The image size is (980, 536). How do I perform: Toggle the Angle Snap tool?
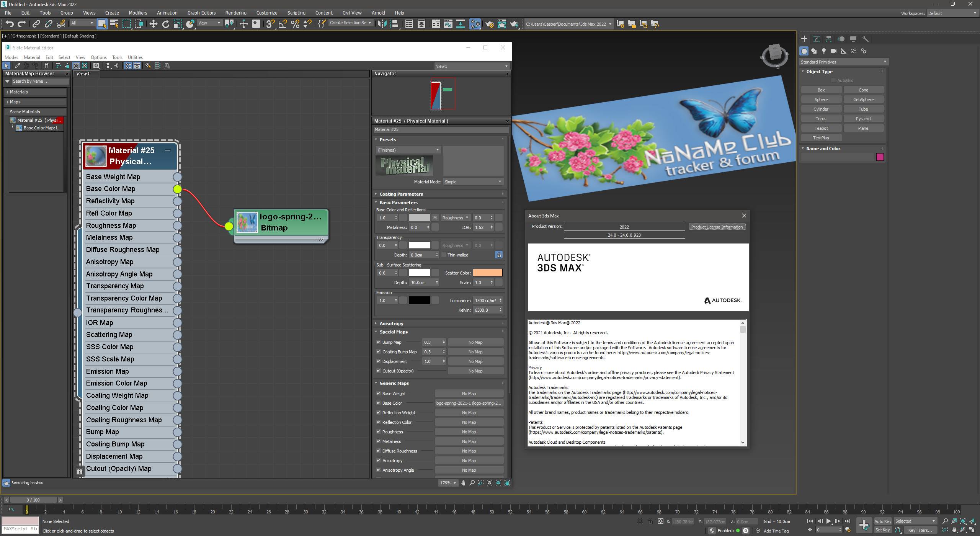click(283, 24)
